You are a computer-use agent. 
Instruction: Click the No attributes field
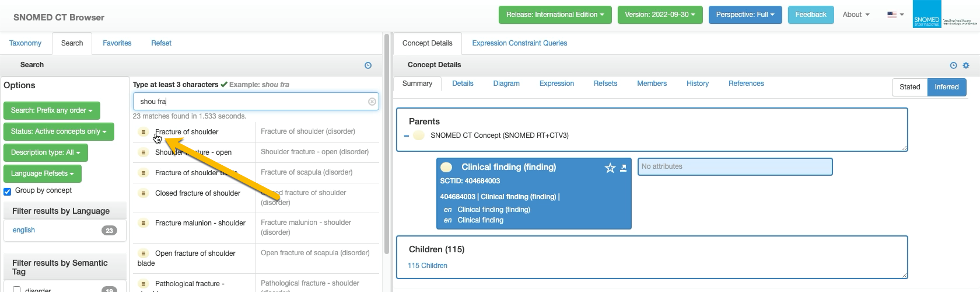tap(735, 166)
